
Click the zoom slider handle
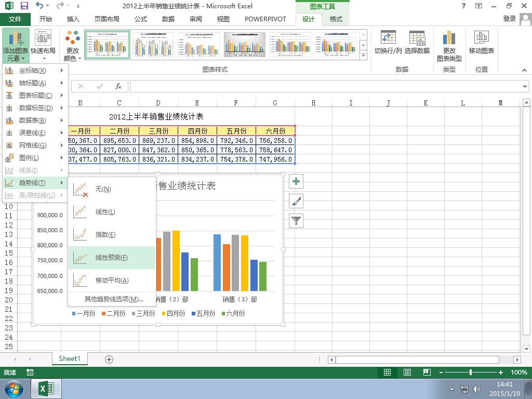pos(471,372)
